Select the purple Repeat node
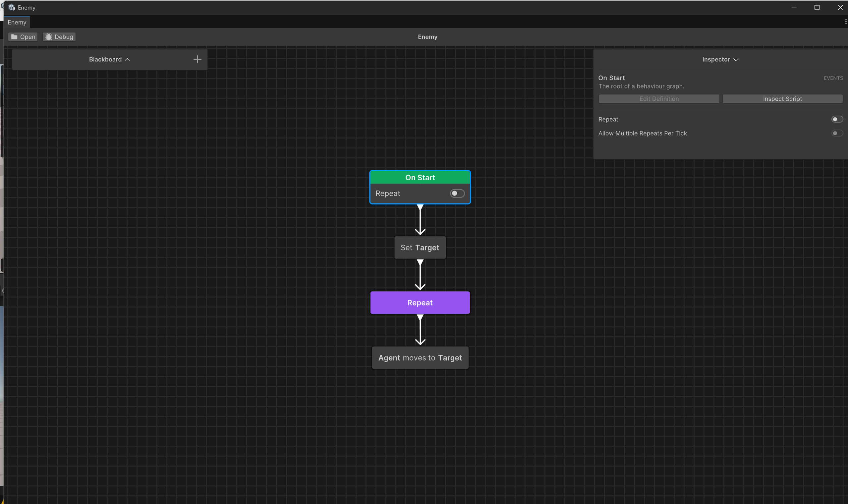Viewport: 848px width, 504px height. coord(420,302)
